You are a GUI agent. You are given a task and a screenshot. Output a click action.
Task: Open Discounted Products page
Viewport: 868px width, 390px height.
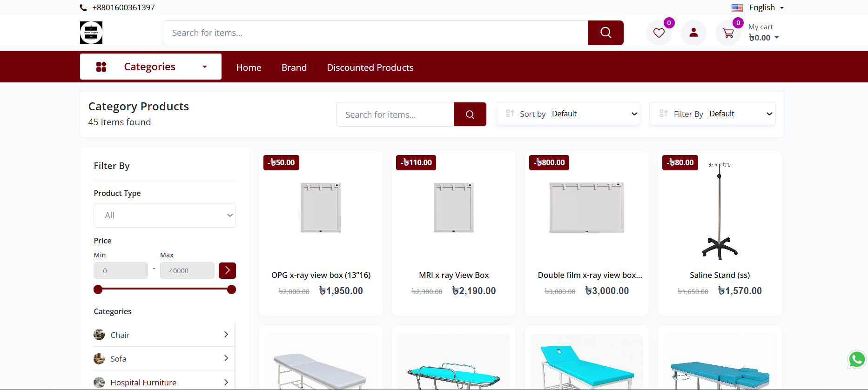coord(370,67)
